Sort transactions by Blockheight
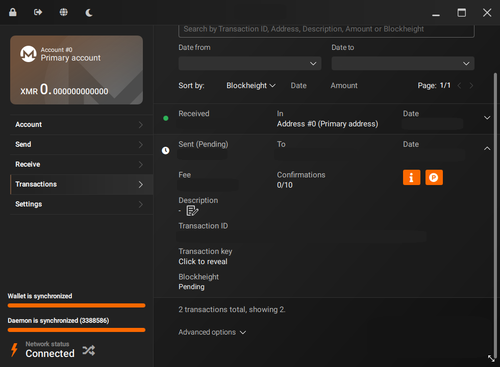Viewport: 500px width, 367px height. point(251,86)
